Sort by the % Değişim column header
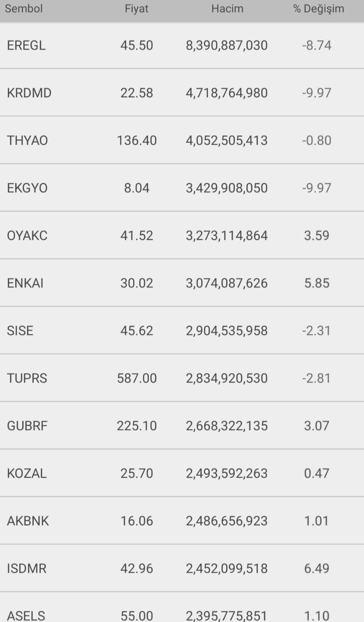The height and width of the screenshot is (622, 364). [319, 9]
